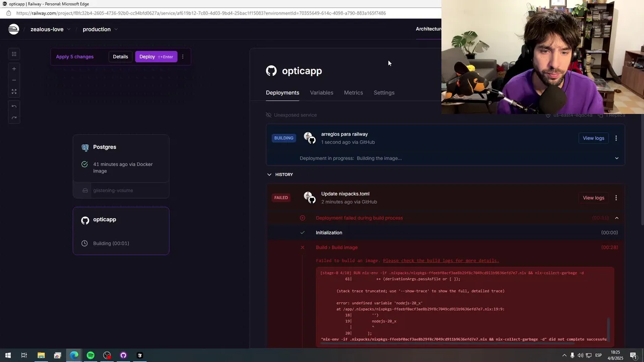Image resolution: width=644 pixels, height=362 pixels.
Task: View logs for the building deployment
Action: coord(593,138)
